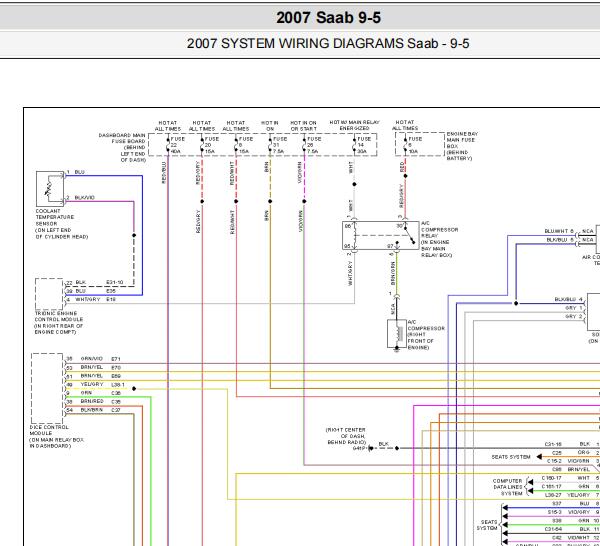Click the FUSE 31 7.5A label
Screen dimensions: 600x546
(279, 145)
